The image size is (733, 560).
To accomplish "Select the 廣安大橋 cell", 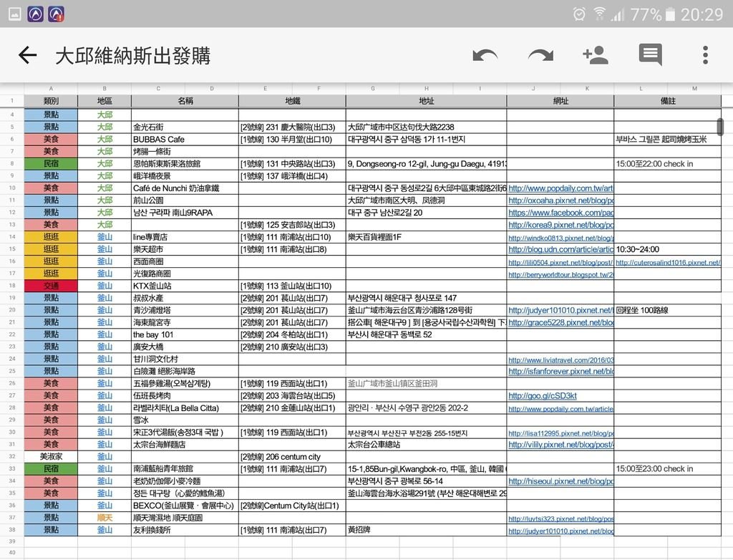I will 185,347.
